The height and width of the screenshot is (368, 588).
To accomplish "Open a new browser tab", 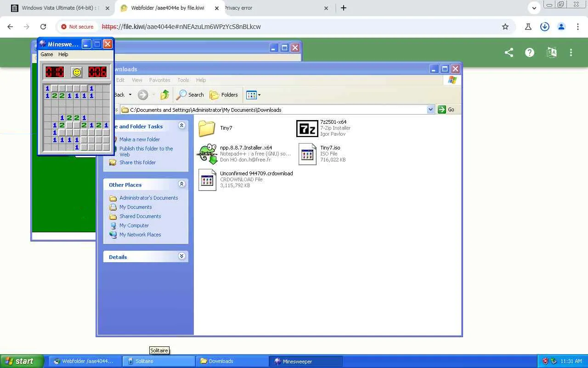I will click(343, 8).
